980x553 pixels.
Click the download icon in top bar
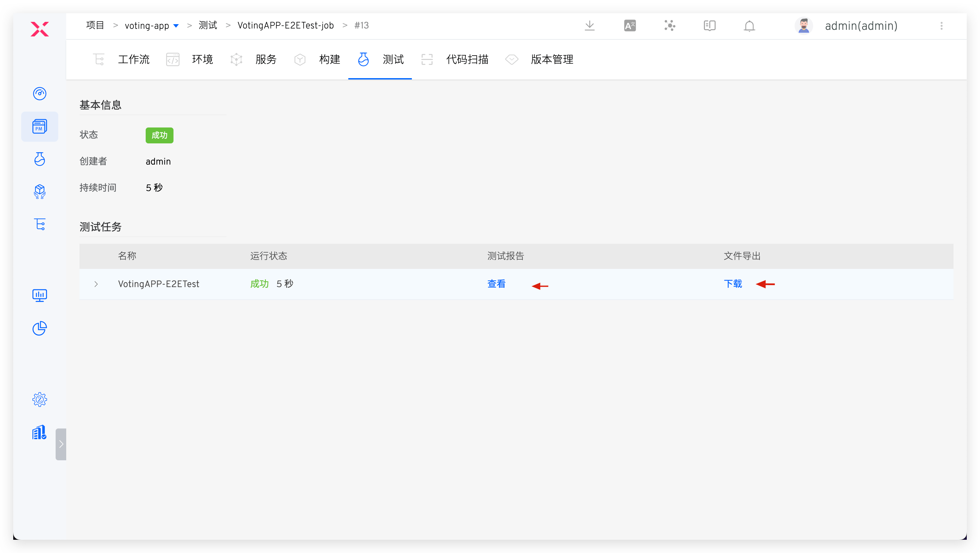click(589, 26)
